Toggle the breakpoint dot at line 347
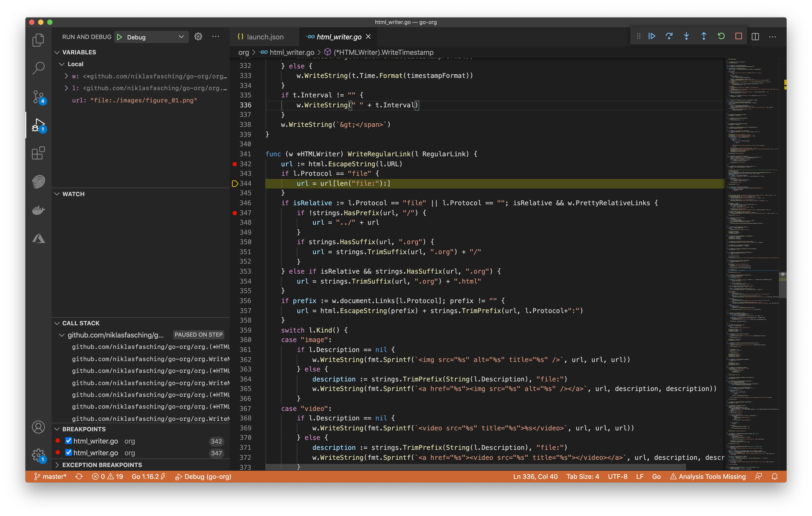The image size is (812, 516). pyautogui.click(x=235, y=213)
